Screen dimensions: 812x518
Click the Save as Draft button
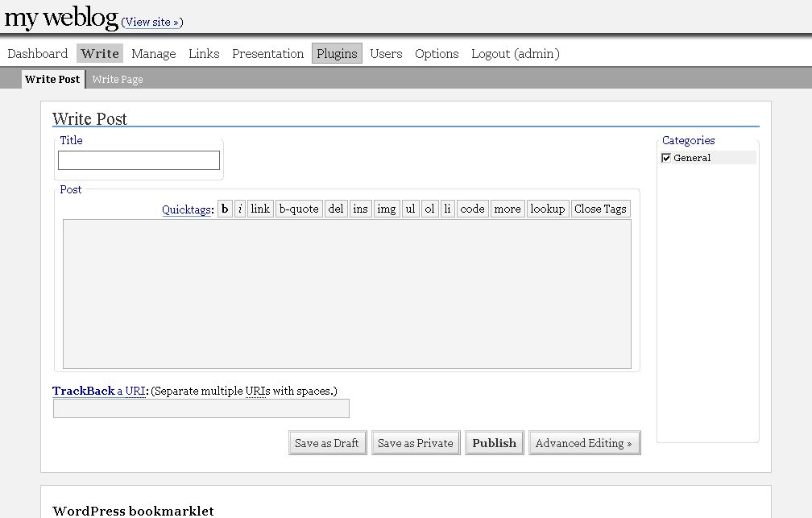point(327,443)
